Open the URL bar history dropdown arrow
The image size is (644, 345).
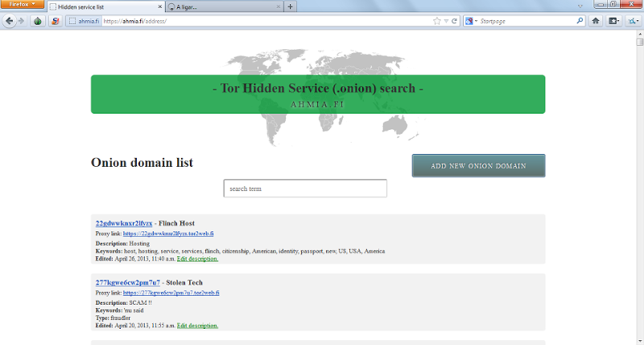[446, 21]
